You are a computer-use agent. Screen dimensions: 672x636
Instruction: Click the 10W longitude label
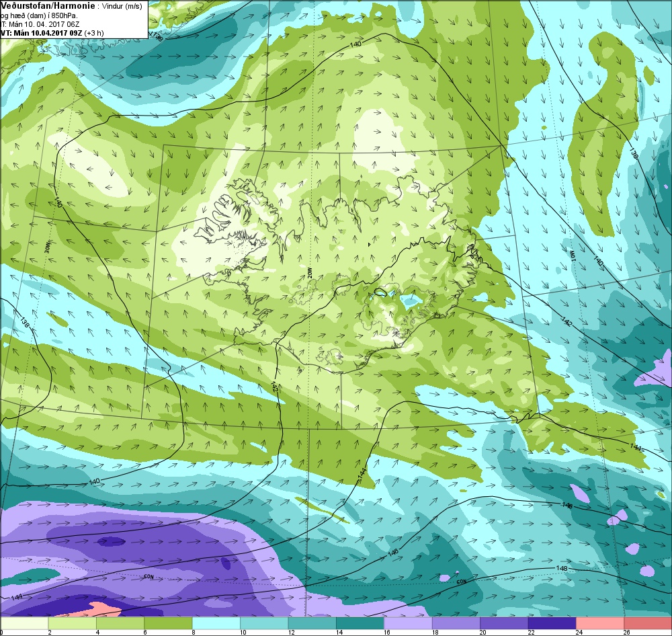[572, 255]
